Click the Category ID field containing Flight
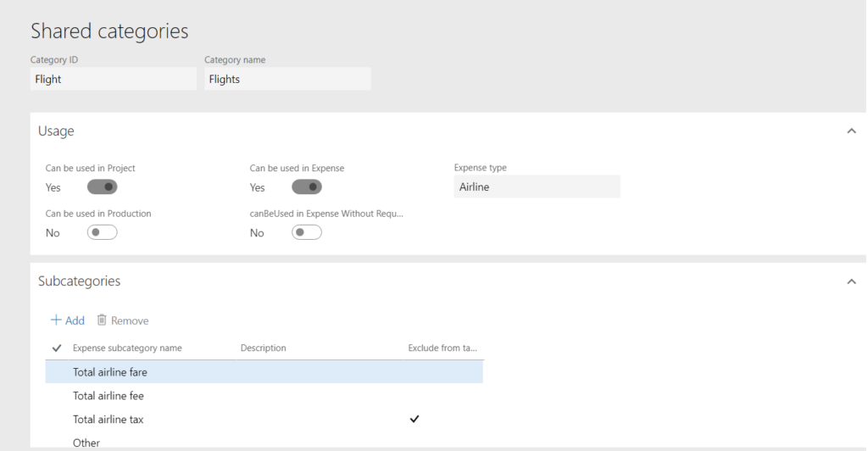Screen dimensions: 868x451 pos(113,80)
